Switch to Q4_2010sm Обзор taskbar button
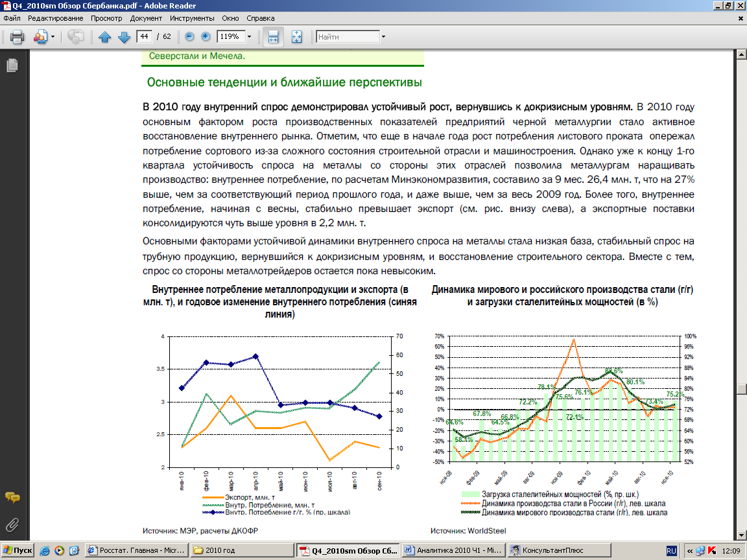This screenshot has width=747, height=560. 348,550
